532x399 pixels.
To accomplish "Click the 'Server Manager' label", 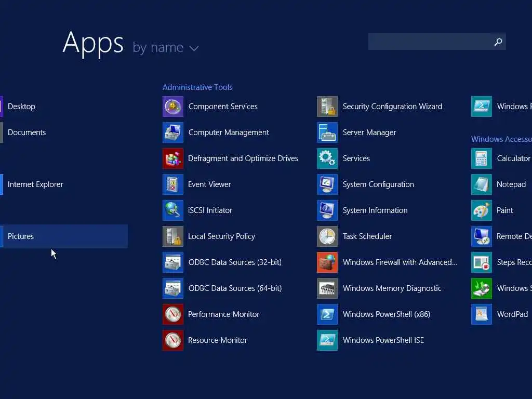I will [x=369, y=132].
